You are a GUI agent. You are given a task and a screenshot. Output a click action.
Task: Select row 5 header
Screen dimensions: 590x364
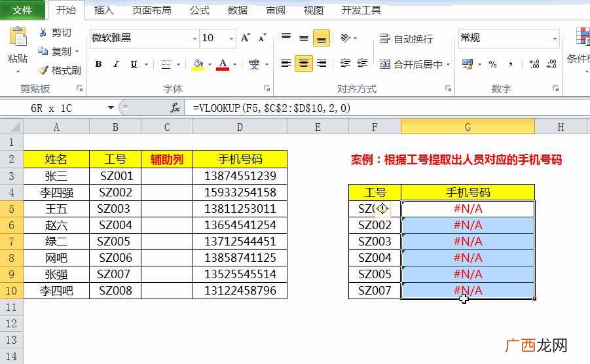11,208
